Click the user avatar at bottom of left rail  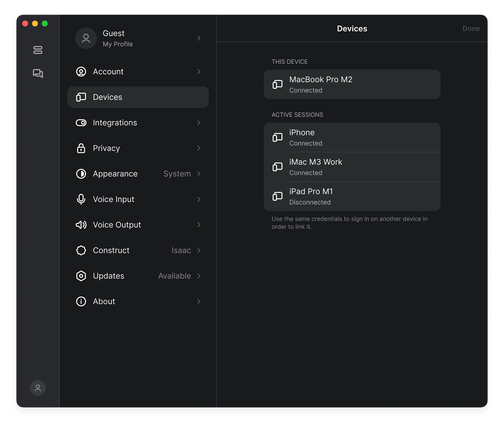pyautogui.click(x=38, y=388)
